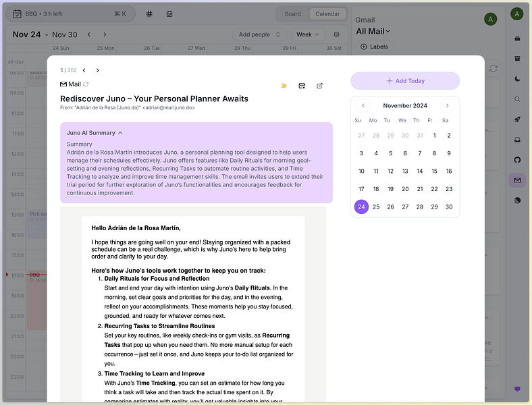The height and width of the screenshot is (405, 532).
Task: Open the archive box icon in sidebar
Action: (x=517, y=59)
